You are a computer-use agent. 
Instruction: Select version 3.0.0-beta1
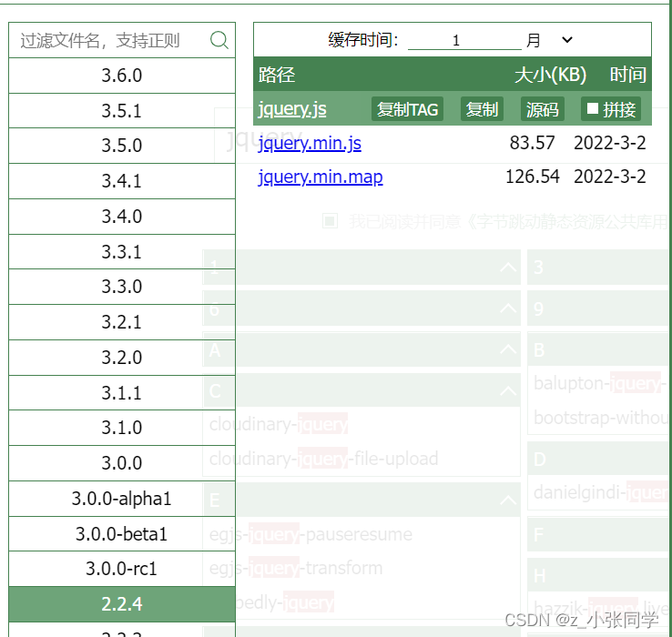122,534
